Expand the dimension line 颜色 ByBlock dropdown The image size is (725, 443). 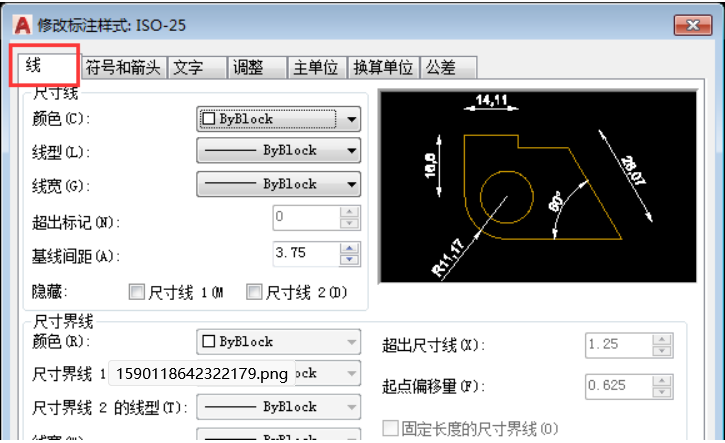coord(278,119)
